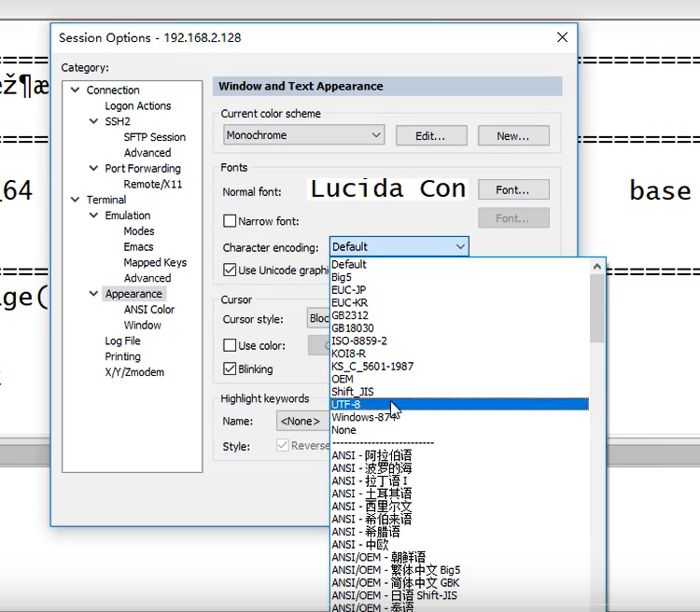Toggle Use Unicode graphics checkbox
The image size is (700, 612).
click(230, 270)
